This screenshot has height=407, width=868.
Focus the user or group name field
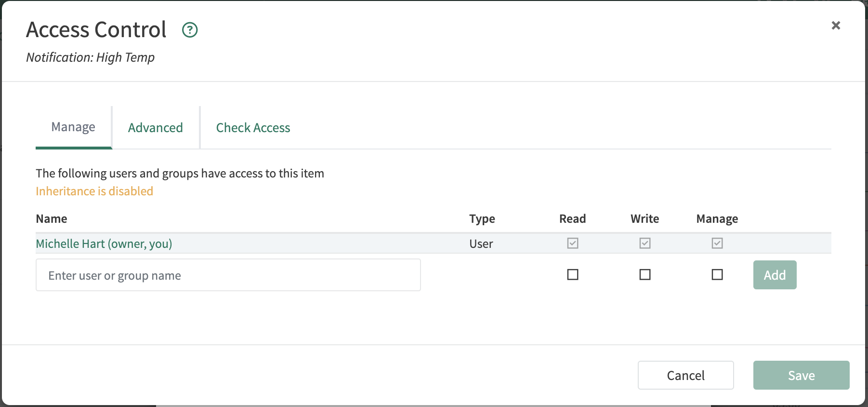(x=228, y=275)
